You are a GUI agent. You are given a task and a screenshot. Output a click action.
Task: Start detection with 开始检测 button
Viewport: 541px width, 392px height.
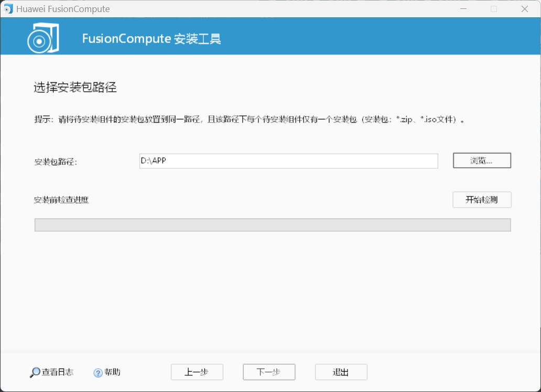[482, 200]
